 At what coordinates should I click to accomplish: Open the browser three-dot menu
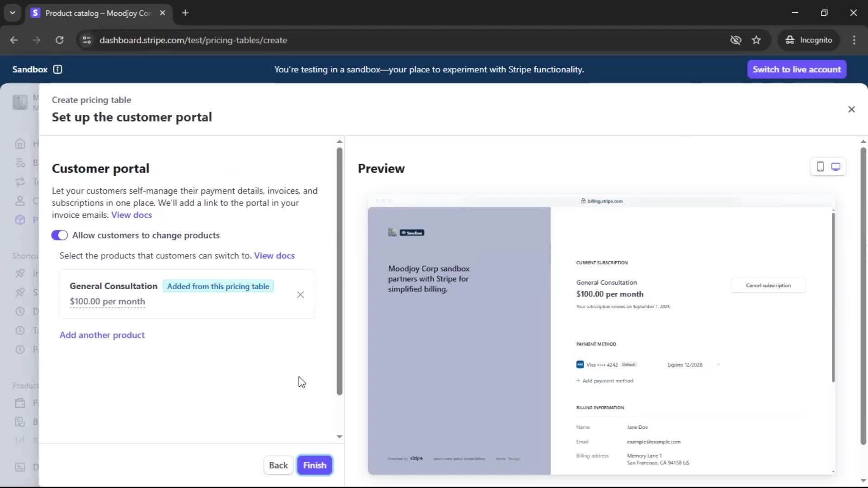(x=854, y=40)
